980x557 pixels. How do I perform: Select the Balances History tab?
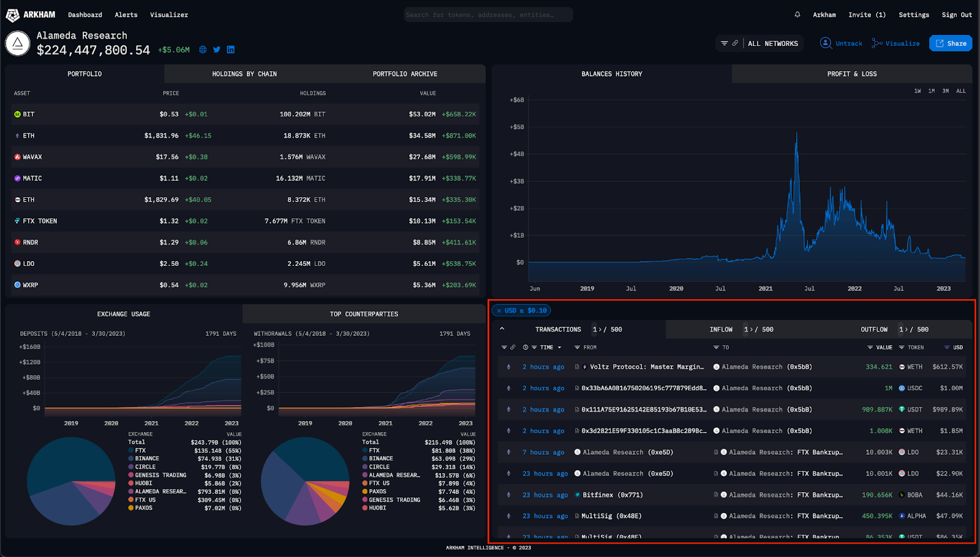point(612,74)
